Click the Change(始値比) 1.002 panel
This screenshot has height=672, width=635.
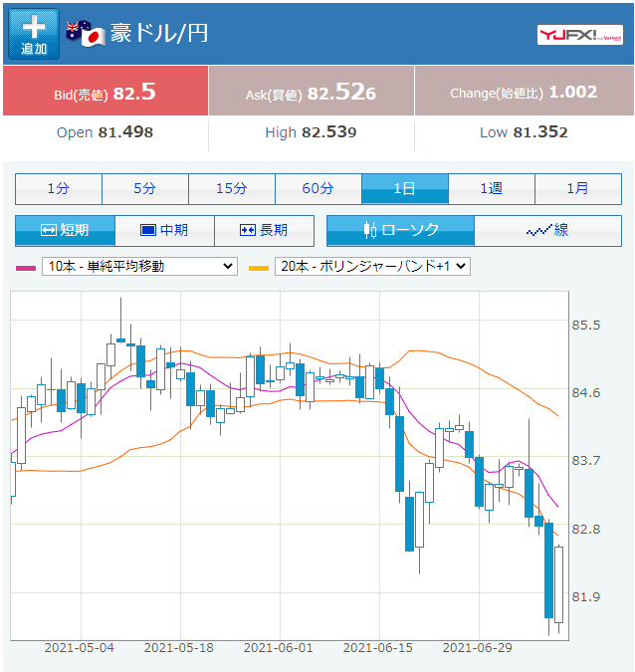[525, 91]
